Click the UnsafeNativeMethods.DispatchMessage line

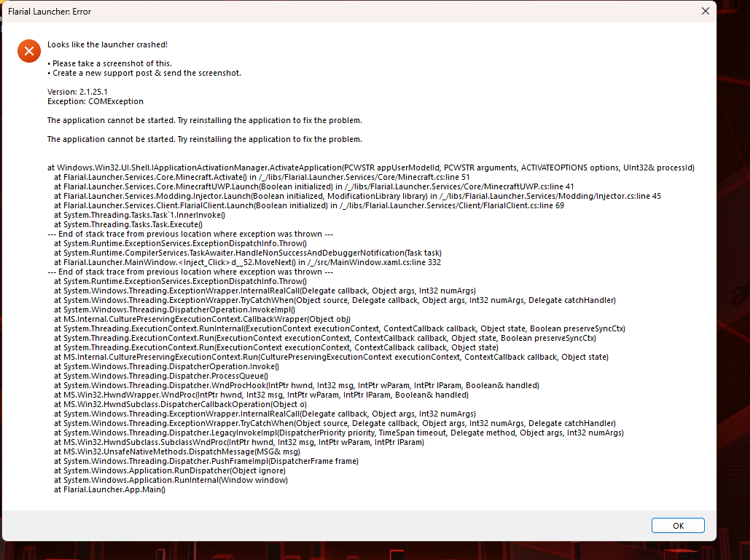(x=177, y=451)
